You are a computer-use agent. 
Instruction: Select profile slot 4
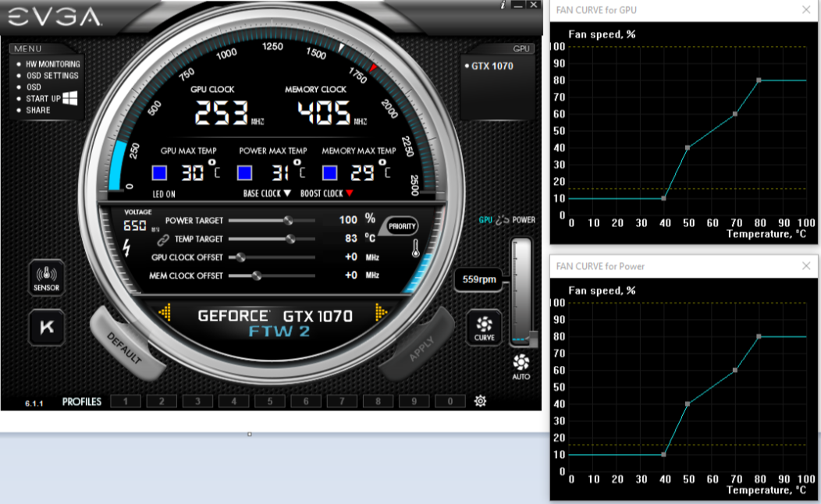[x=234, y=402]
